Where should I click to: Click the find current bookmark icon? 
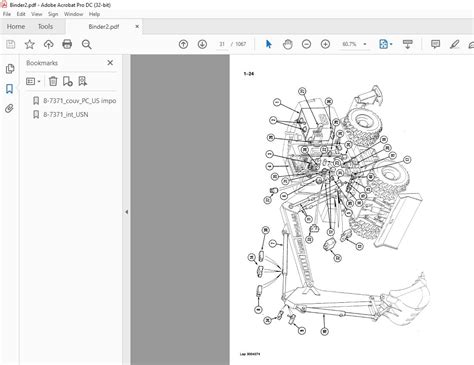point(82,81)
